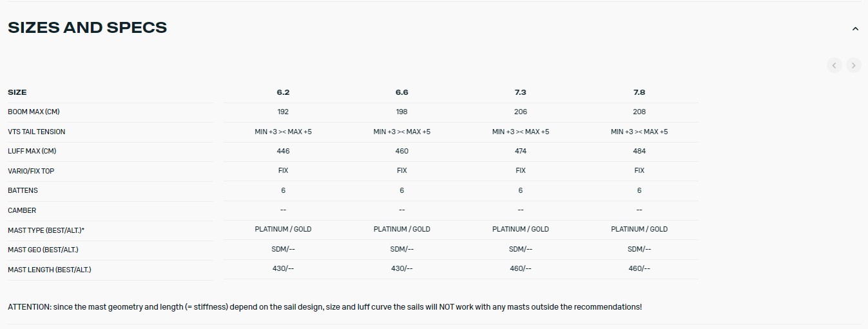Click the ATTENTION mast recommendation note
This screenshot has width=868, height=329.
325,307
